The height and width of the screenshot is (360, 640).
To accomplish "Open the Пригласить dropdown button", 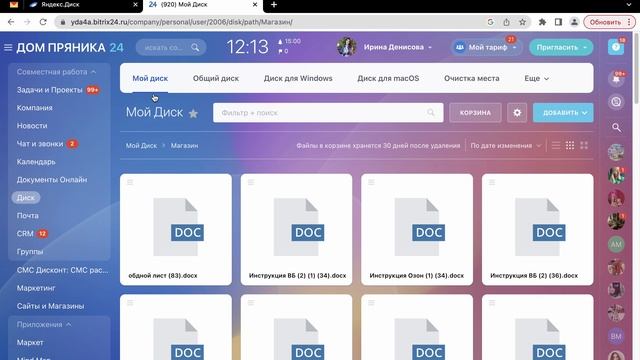I will pos(561,47).
